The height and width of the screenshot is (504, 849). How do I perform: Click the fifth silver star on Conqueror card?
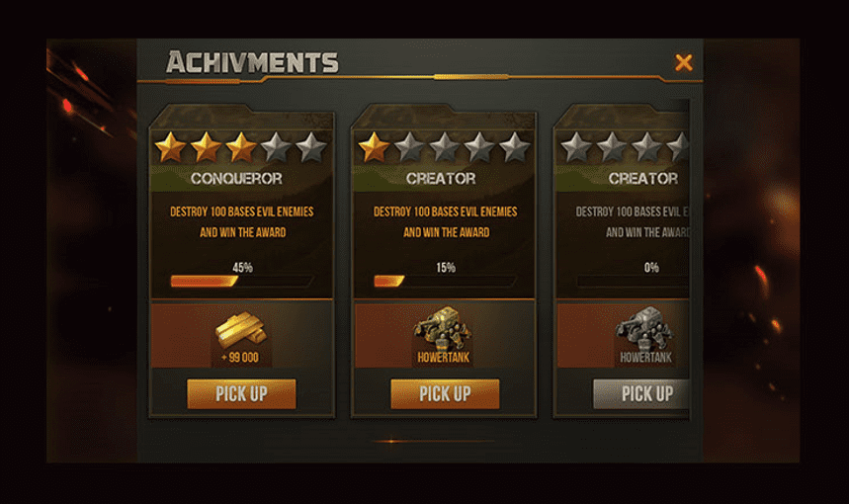[x=311, y=147]
